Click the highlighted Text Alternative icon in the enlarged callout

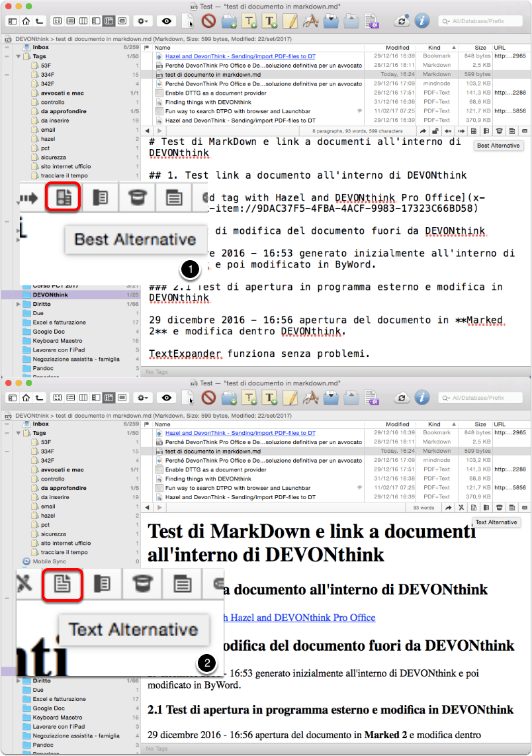tap(62, 584)
